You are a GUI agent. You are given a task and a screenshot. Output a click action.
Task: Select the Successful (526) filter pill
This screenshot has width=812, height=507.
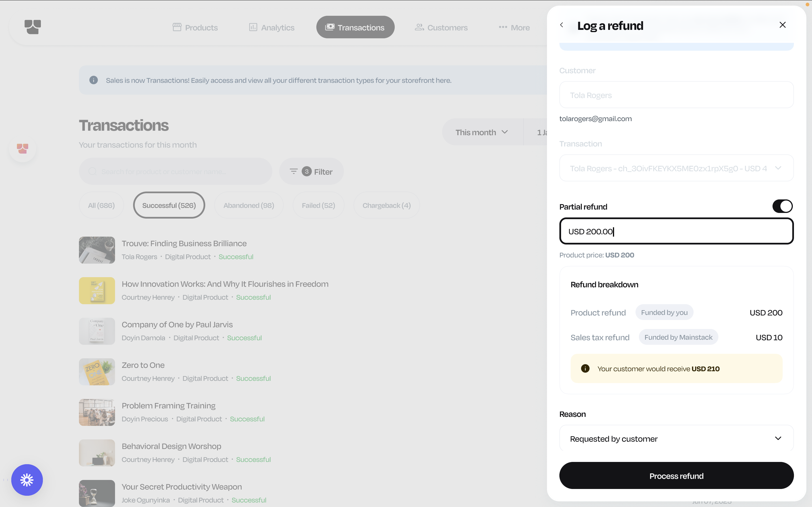169,205
